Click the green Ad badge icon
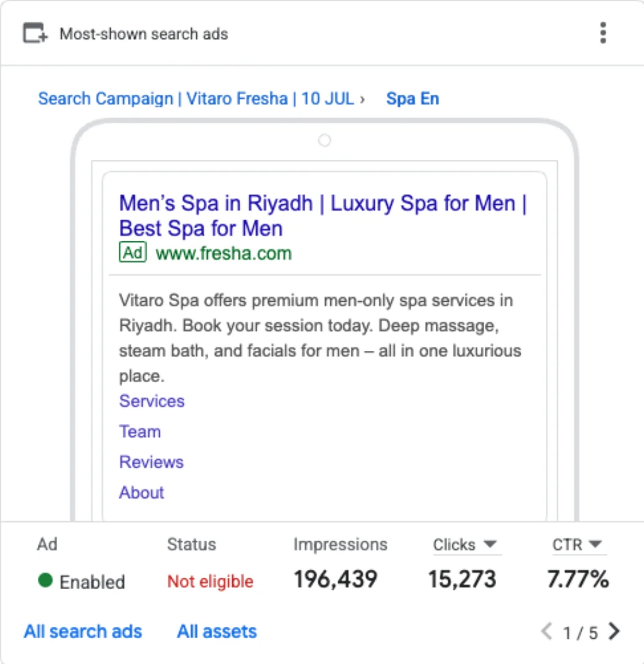Viewport: 644px width, 664px height. [x=133, y=252]
